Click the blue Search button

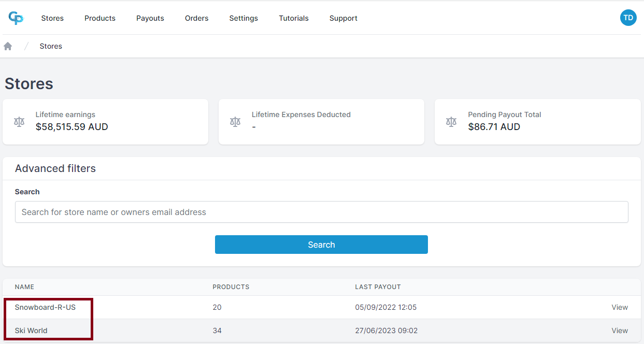coord(321,245)
